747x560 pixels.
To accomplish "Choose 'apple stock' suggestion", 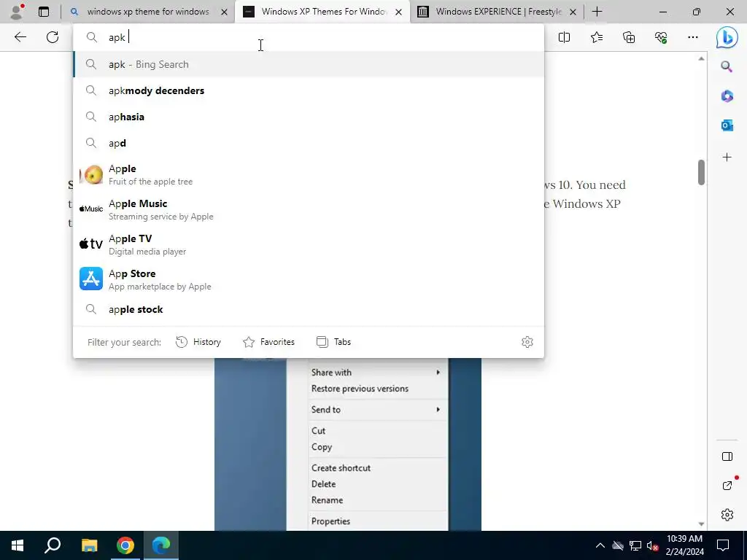I will coord(309,309).
